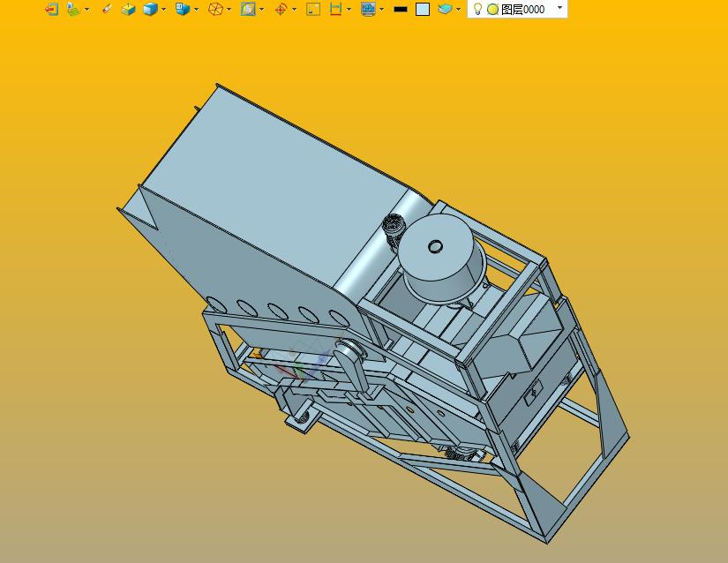728x563 pixels.
Task: Click the orange wireframe polyhedron icon
Action: [x=215, y=10]
